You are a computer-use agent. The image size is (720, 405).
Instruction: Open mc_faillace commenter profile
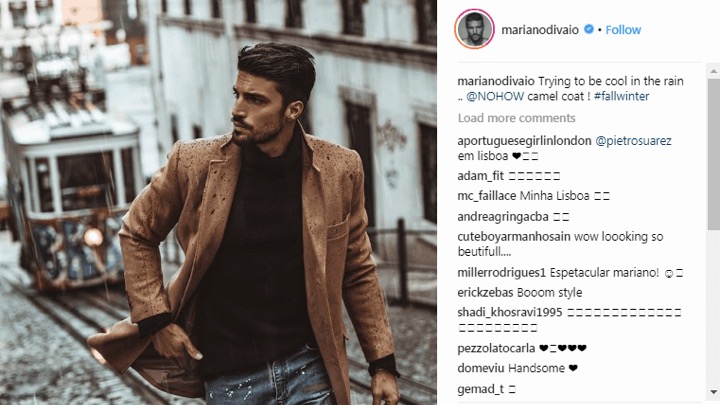(487, 196)
